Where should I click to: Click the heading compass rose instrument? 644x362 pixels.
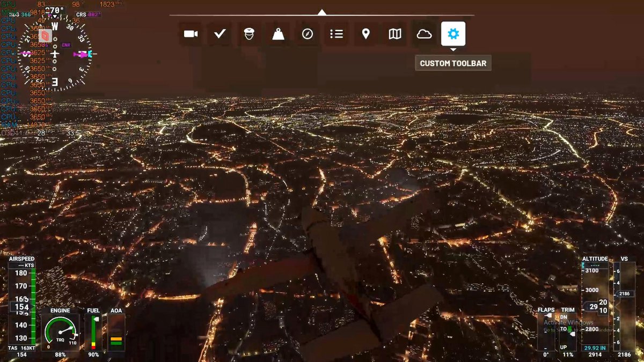tap(55, 54)
